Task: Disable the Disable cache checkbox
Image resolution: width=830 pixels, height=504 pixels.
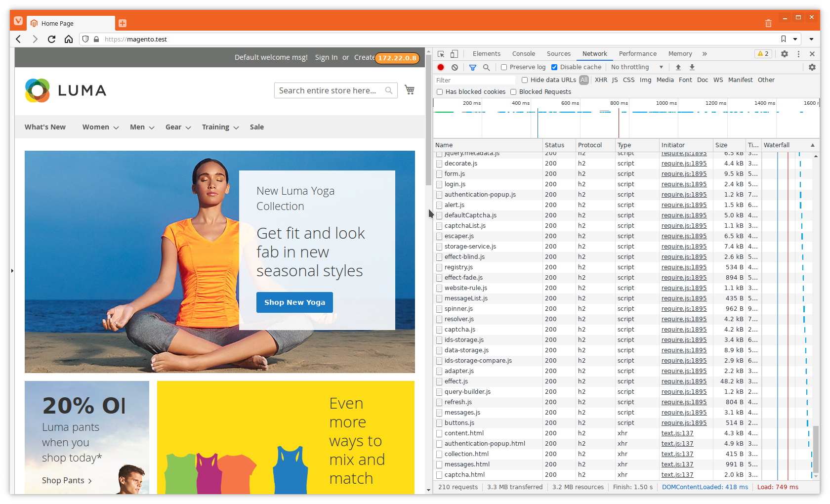Action: 554,67
